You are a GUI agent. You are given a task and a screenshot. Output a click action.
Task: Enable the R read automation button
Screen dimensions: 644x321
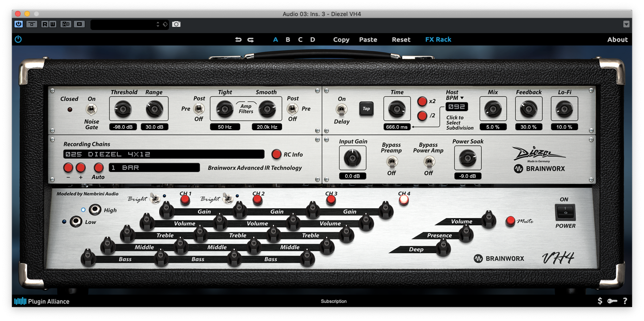[45, 24]
